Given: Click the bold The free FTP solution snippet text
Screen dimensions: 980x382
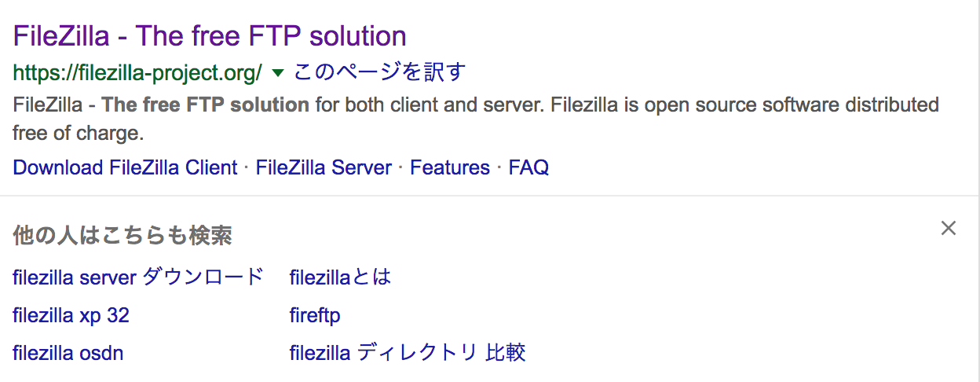Looking at the screenshot, I should click(x=206, y=105).
